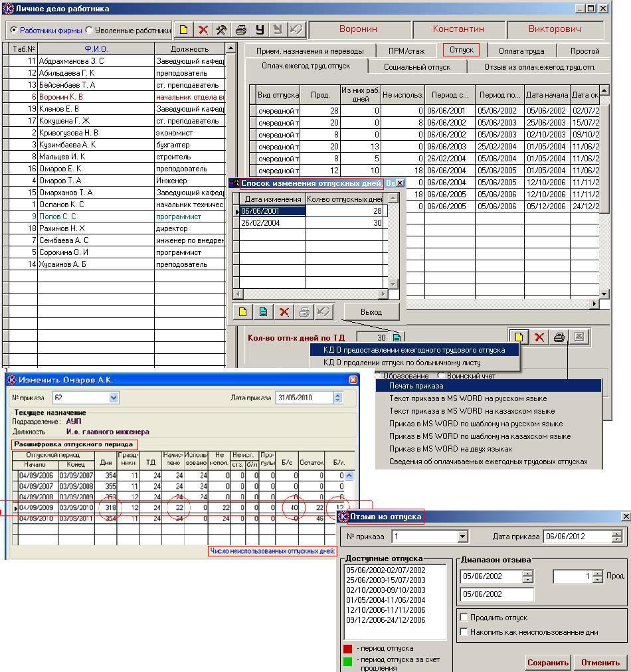
Task: Delete vacation with red X below vacation table
Action: [x=539, y=337]
